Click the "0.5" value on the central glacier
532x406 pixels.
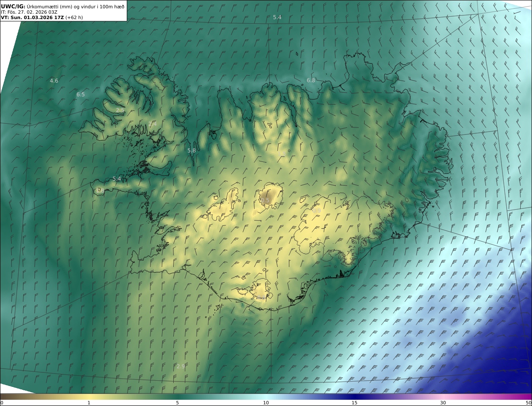point(265,201)
